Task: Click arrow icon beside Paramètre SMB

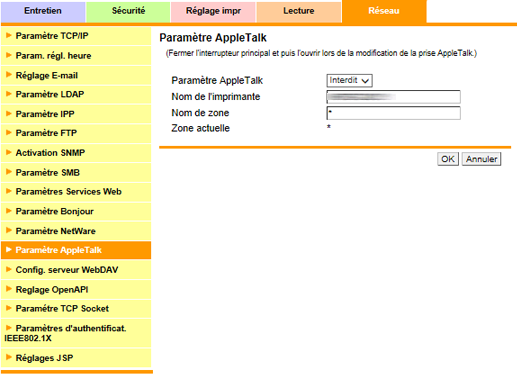Action: tap(9, 172)
